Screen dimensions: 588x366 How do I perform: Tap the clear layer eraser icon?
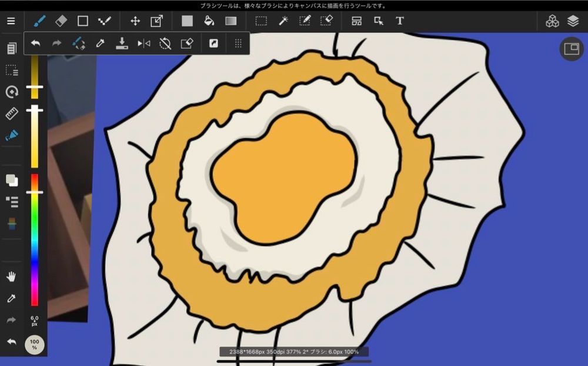pyautogui.click(x=187, y=44)
